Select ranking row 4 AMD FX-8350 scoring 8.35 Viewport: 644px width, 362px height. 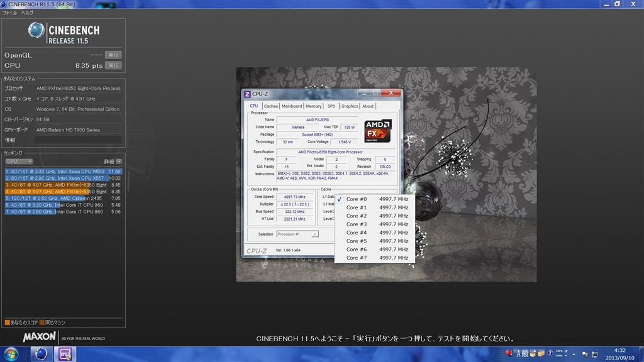[x=64, y=192]
